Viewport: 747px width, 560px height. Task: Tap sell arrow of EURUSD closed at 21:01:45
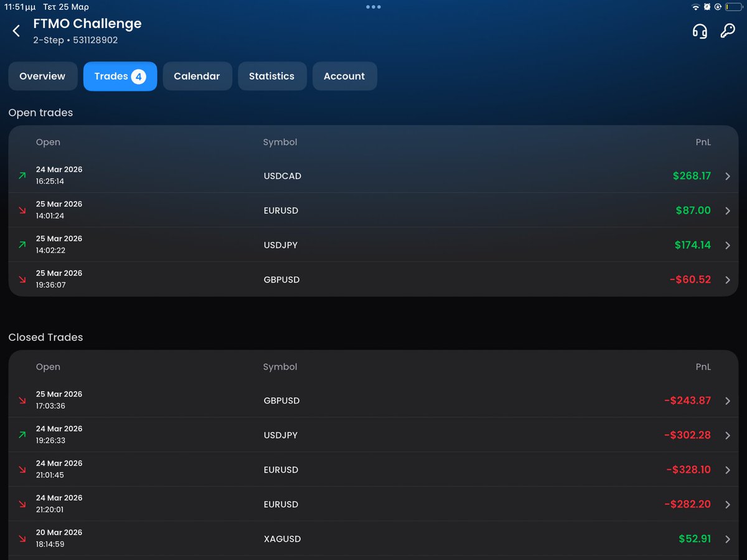[22, 470]
